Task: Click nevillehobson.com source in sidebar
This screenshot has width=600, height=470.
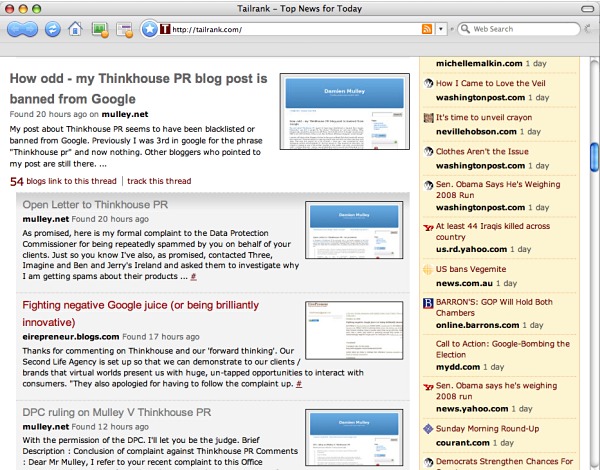Action: pyautogui.click(x=476, y=132)
